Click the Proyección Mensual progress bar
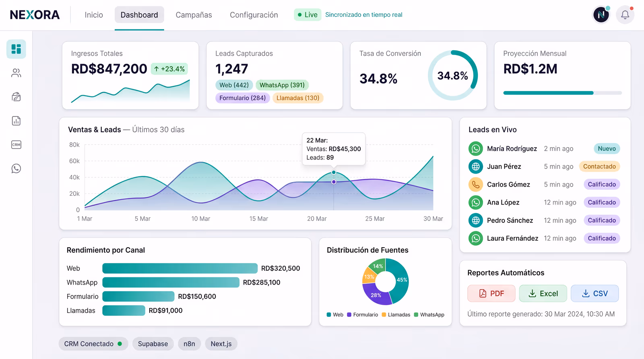This screenshot has width=644, height=359. coord(563,93)
